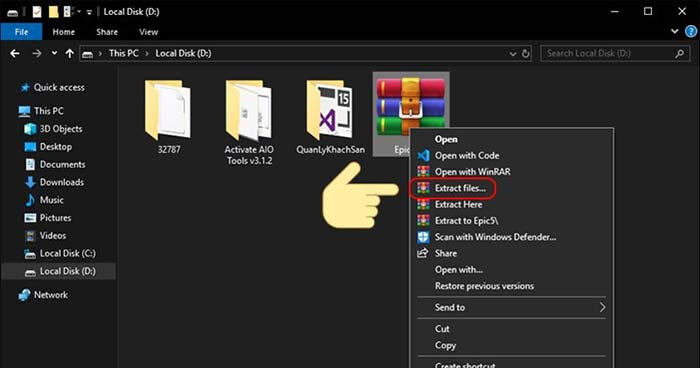This screenshot has width=700, height=368.
Task: Select the Epic WinRAR archive file
Action: pos(411,114)
